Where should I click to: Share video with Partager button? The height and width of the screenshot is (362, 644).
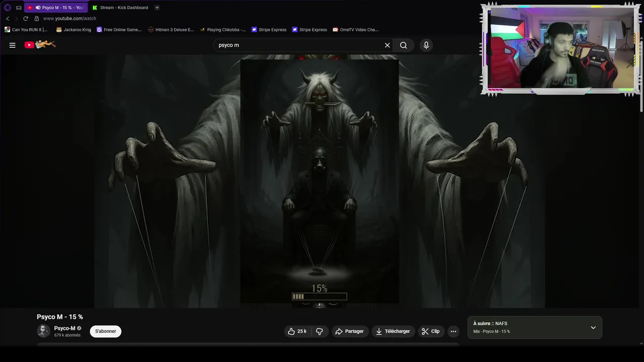click(x=349, y=331)
